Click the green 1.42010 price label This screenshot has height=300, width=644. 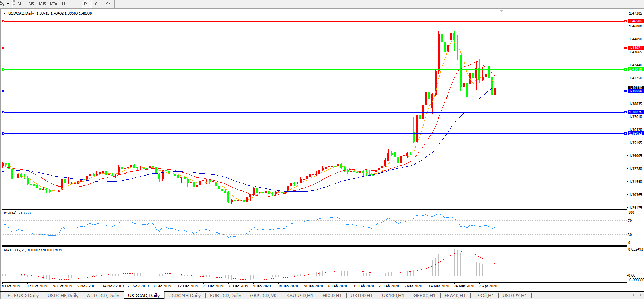click(635, 70)
